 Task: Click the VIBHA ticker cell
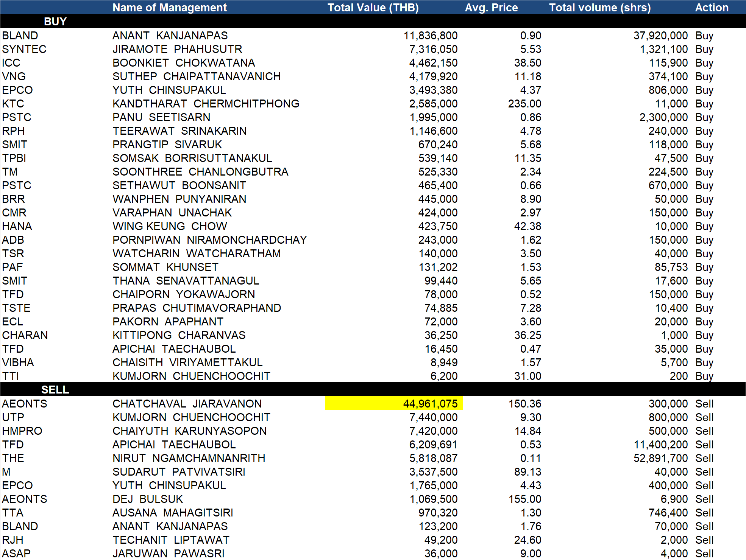point(18,362)
